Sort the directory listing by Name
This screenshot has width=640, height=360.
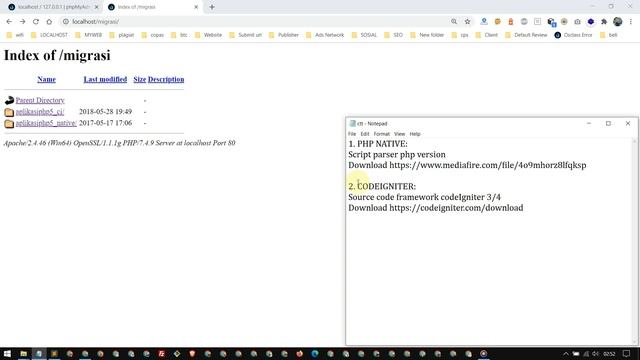tap(47, 79)
